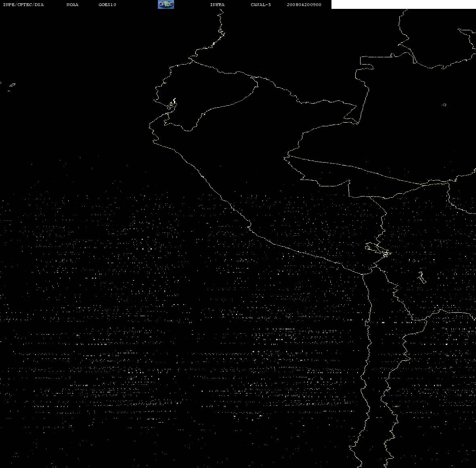Click the NOAA label
Screen dimensions: 476x468
coord(72,4)
